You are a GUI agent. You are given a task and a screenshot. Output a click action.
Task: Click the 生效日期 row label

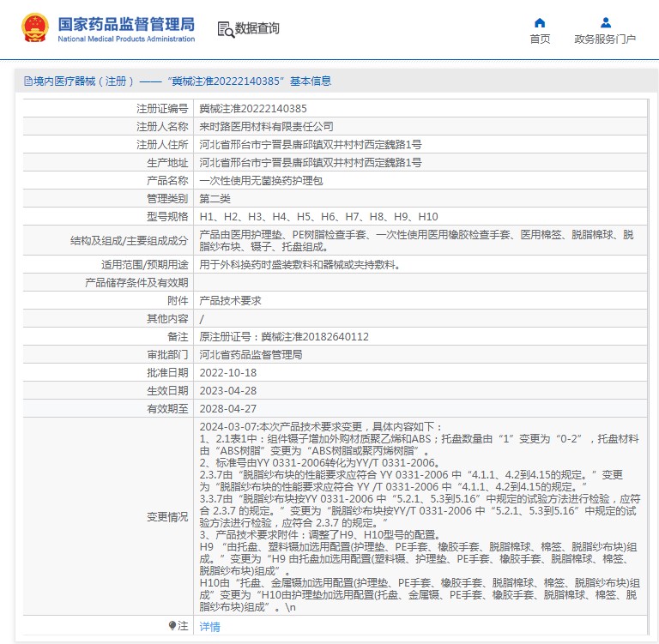167,391
